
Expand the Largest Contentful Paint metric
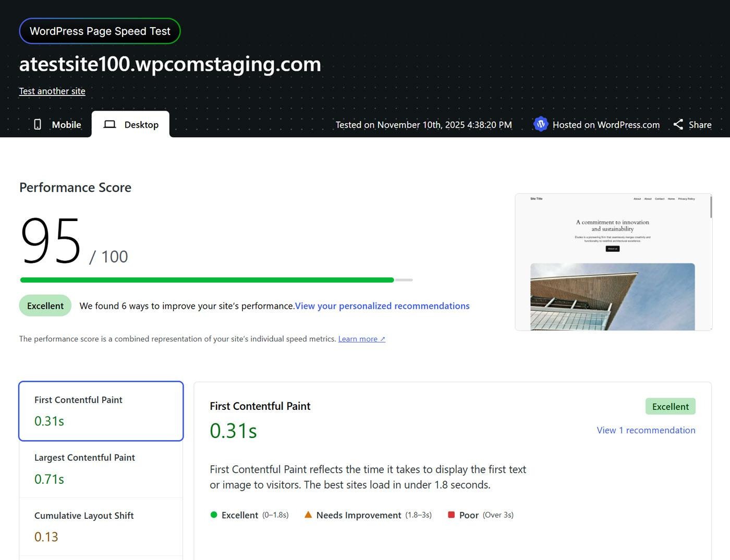coord(101,469)
